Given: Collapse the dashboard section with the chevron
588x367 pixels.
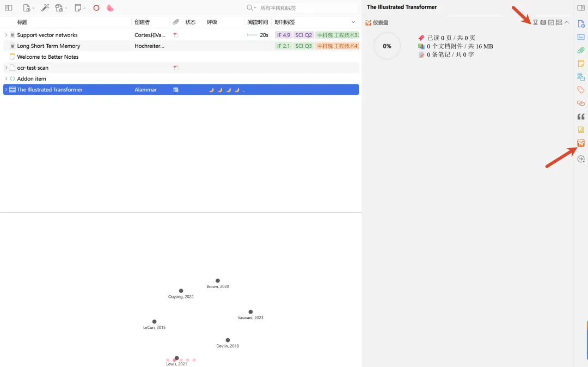Looking at the screenshot, I should coord(567,22).
